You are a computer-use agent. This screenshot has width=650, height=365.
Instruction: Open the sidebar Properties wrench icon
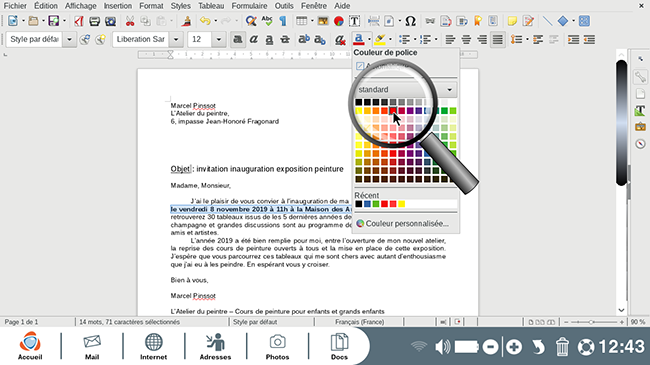(640, 77)
